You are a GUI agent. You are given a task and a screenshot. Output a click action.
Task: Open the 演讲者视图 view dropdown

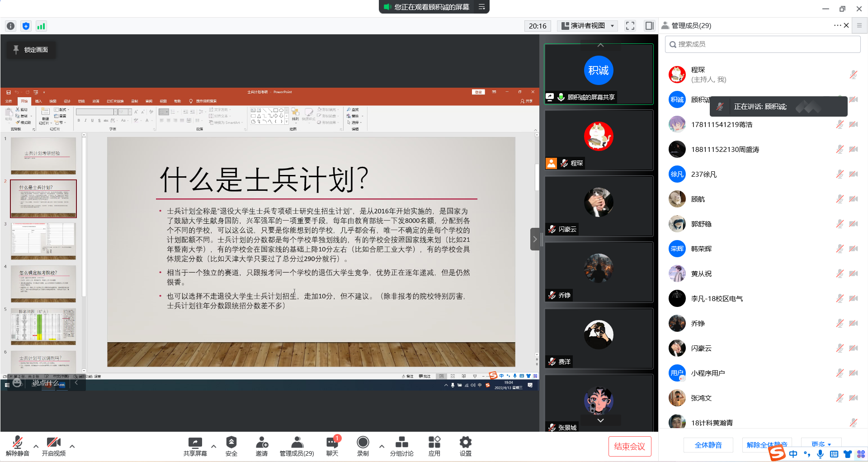point(587,26)
